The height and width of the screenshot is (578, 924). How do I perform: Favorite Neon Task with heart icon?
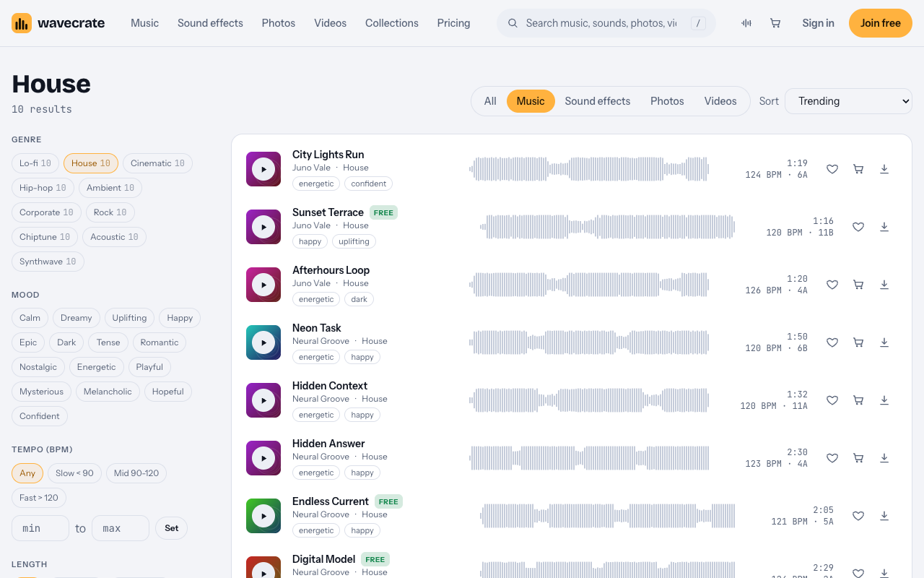click(832, 342)
